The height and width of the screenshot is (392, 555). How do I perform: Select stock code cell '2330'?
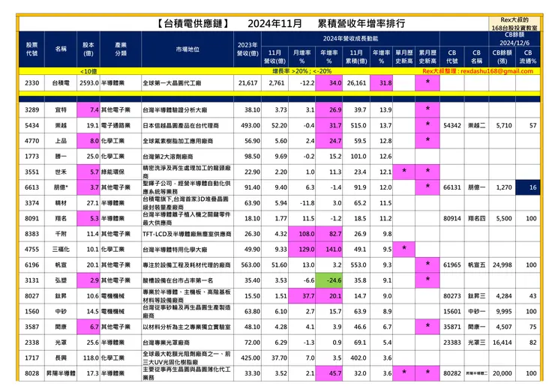click(31, 82)
